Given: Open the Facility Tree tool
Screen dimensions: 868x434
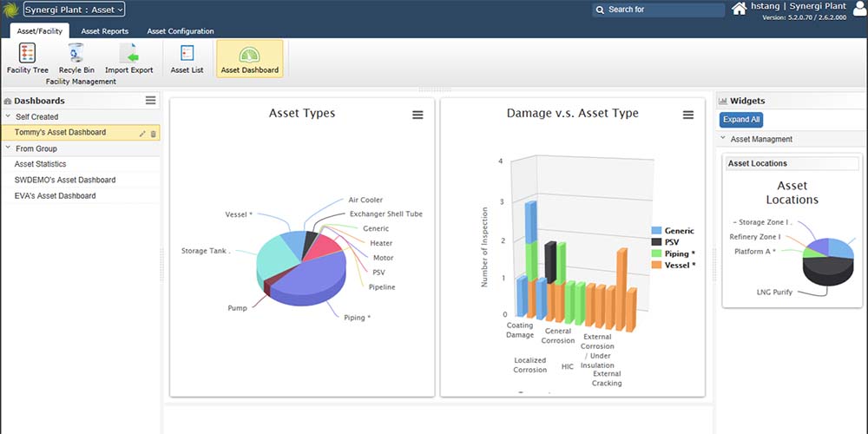Looking at the screenshot, I should (27, 58).
